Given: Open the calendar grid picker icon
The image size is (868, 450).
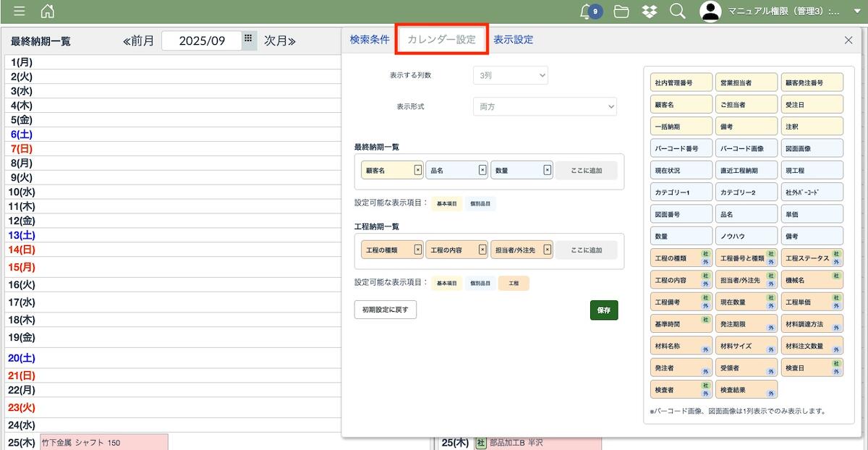Looking at the screenshot, I should click(x=248, y=39).
